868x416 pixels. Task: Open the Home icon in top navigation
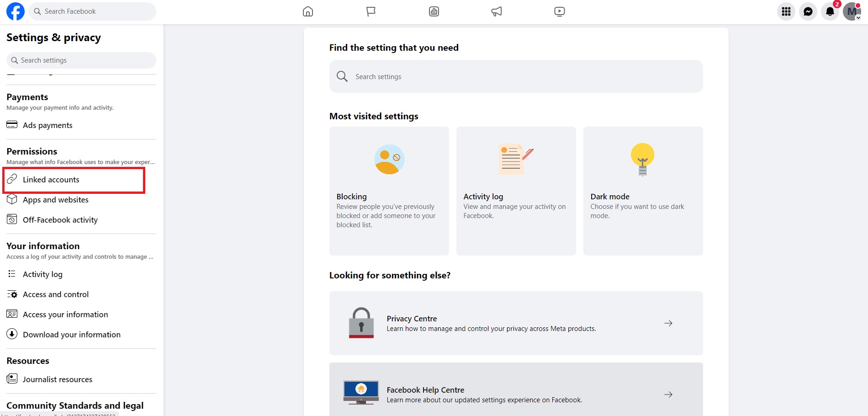tap(308, 11)
